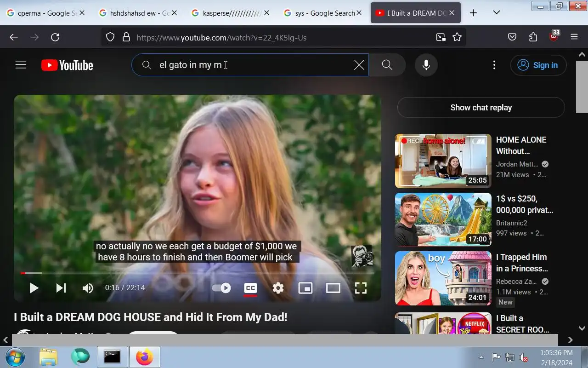The image size is (588, 368).
Task: Open Britannic2 channel name link
Action: [512, 223]
